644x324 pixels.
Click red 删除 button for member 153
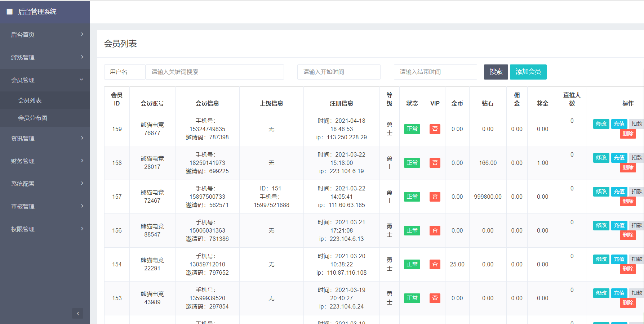pos(627,303)
